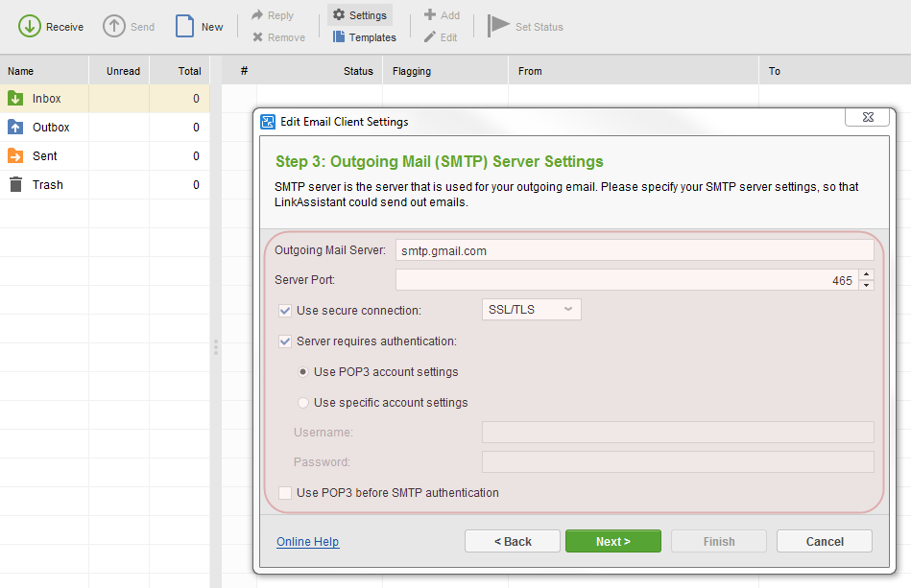The width and height of the screenshot is (911, 588).
Task: Click the Reply arrow icon
Action: [x=257, y=15]
